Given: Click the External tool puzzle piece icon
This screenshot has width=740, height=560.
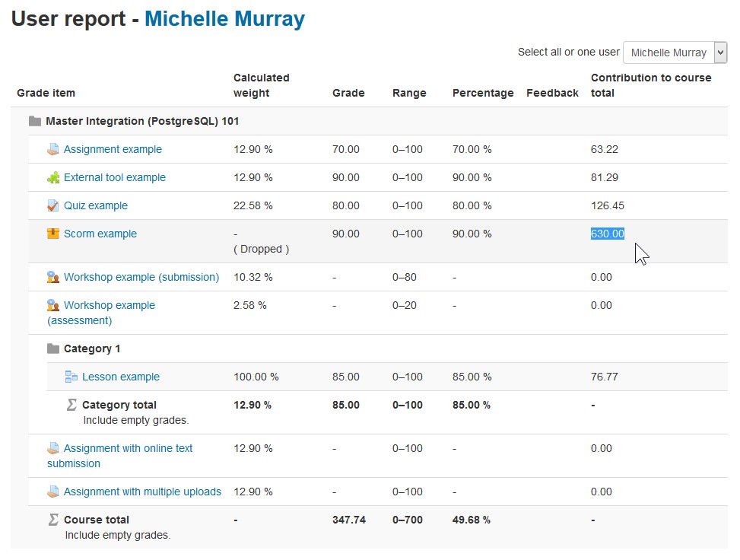Looking at the screenshot, I should (x=53, y=177).
